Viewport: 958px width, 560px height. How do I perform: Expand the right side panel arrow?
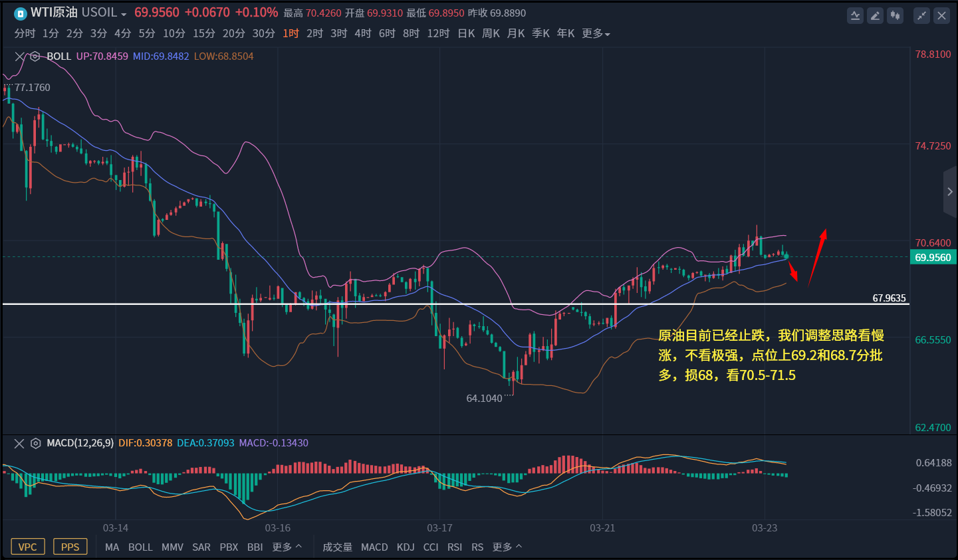coord(949,192)
